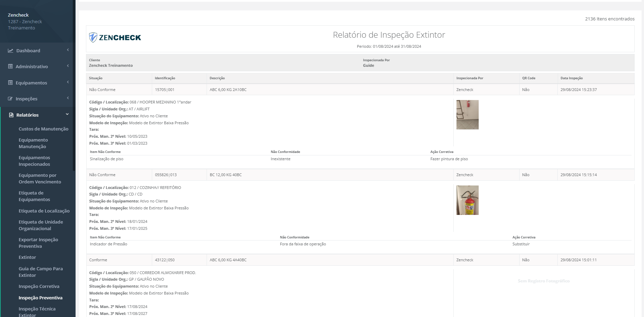Image resolution: width=644 pixels, height=317 pixels.
Task: Click description BC 12,00 KG 40BC
Action: click(226, 175)
